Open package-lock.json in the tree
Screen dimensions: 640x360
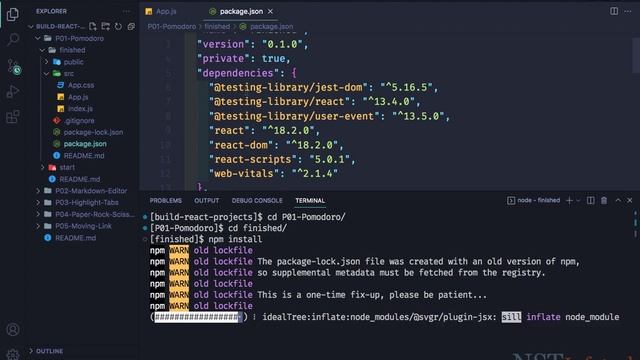click(x=93, y=132)
